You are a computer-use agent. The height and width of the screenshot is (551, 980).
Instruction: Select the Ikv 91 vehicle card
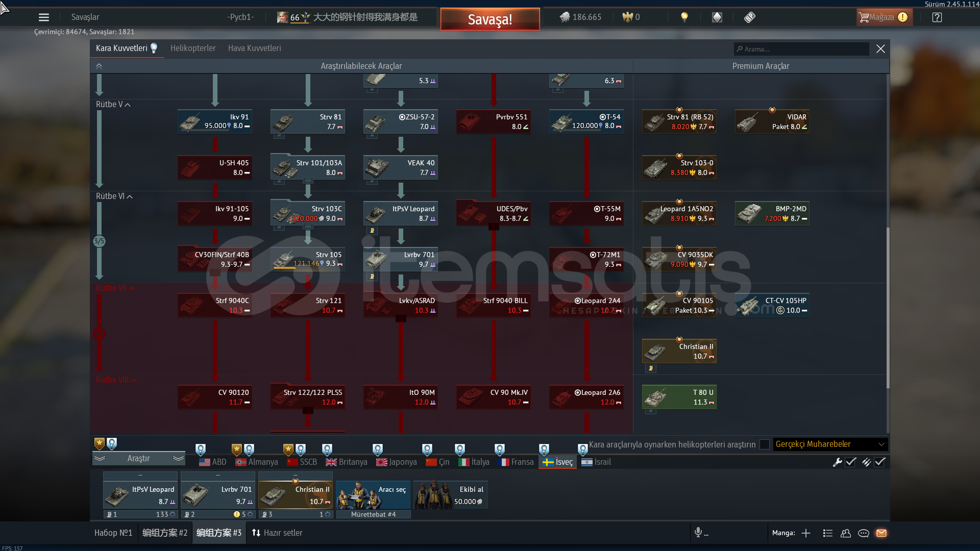pos(215,121)
